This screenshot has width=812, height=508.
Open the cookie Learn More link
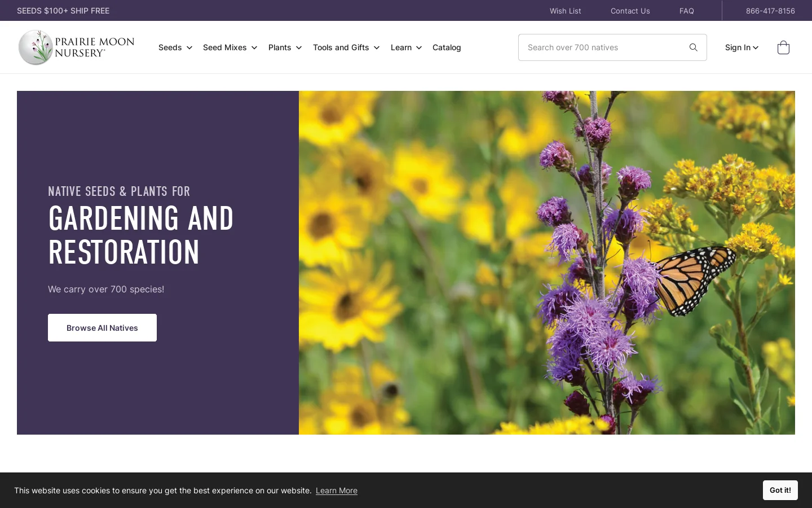337,491
